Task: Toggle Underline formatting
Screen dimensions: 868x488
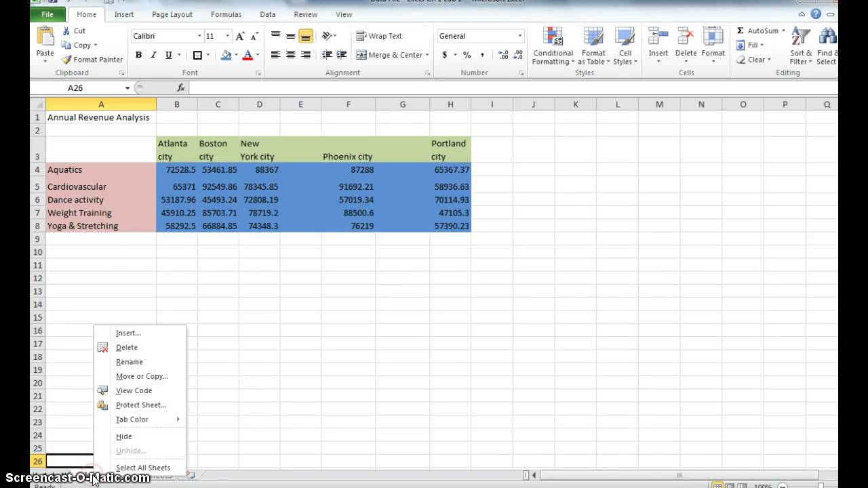Action: click(x=167, y=56)
